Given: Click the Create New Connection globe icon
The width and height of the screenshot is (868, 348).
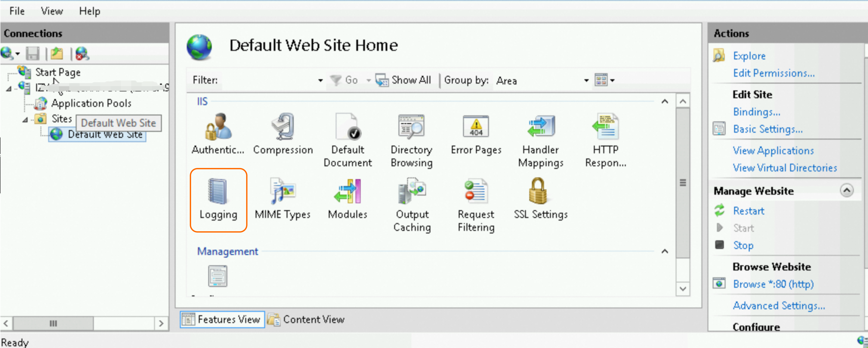Looking at the screenshot, I should tap(7, 53).
